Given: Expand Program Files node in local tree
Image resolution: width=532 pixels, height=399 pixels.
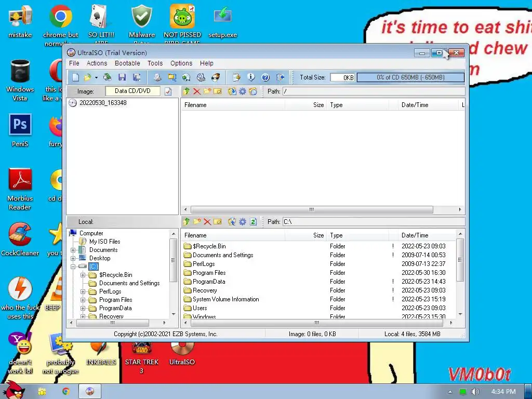Looking at the screenshot, I should tap(83, 300).
